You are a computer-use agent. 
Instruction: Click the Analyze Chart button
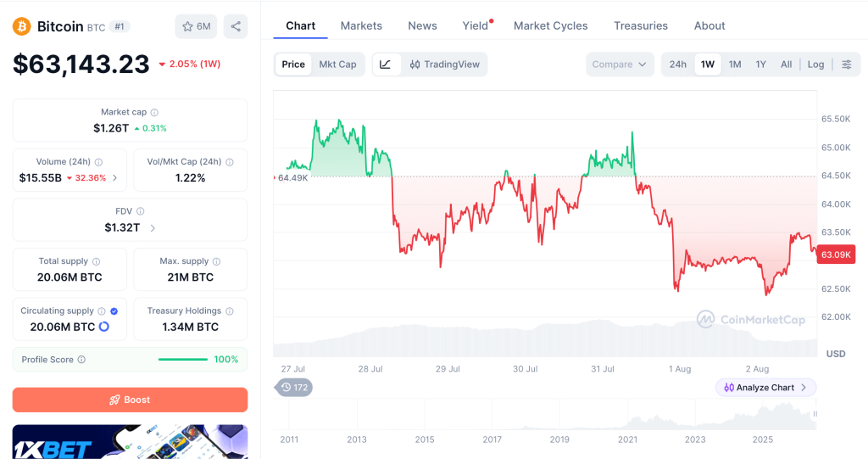click(765, 388)
